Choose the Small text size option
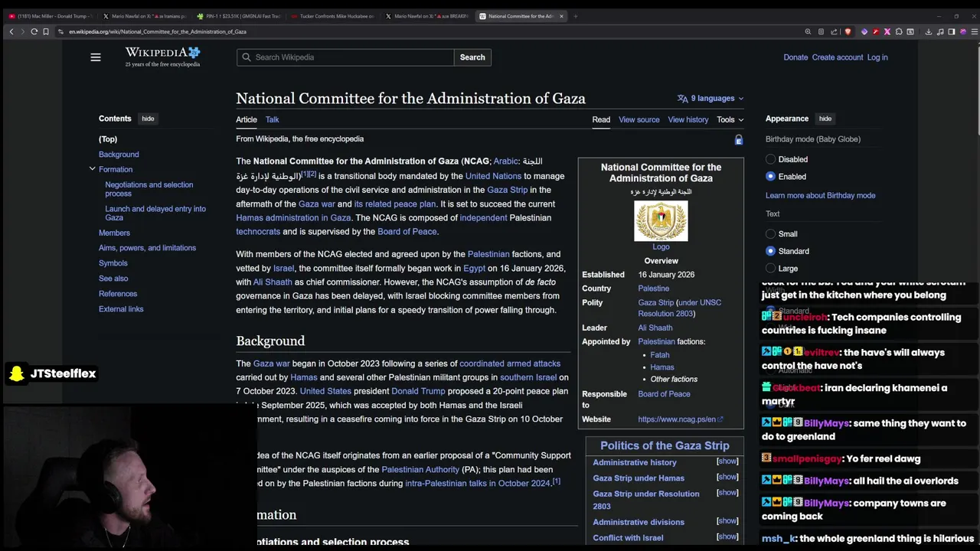The height and width of the screenshot is (551, 980). click(x=770, y=233)
